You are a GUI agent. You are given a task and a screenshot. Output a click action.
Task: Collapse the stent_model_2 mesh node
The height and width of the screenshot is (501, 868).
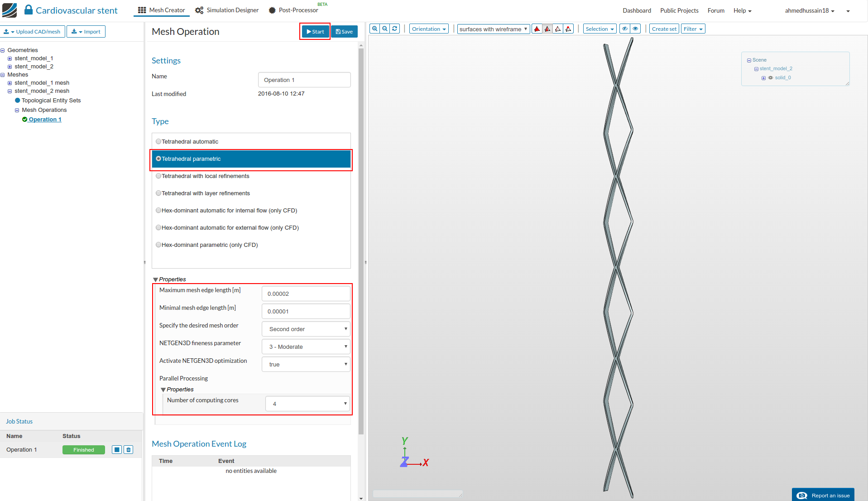click(10, 91)
